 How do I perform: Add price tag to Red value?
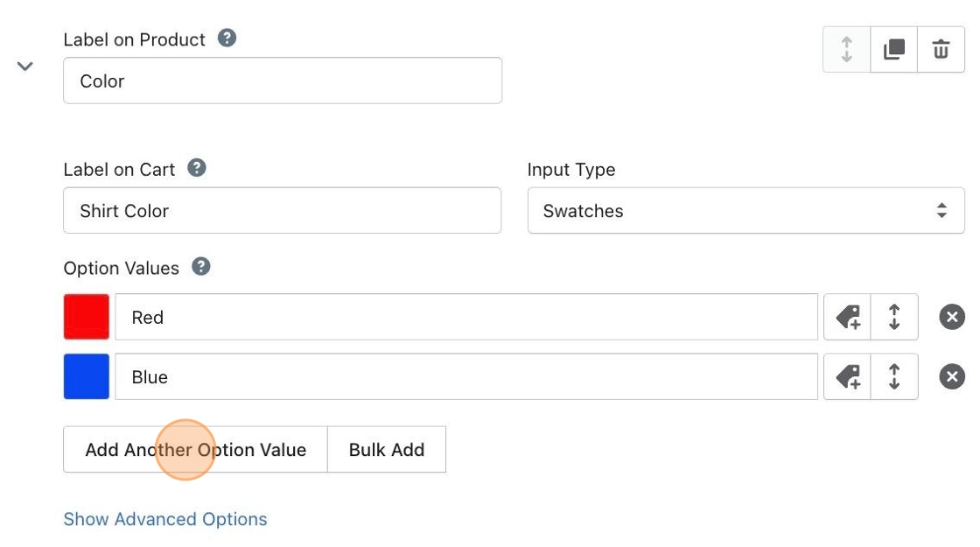click(x=847, y=317)
